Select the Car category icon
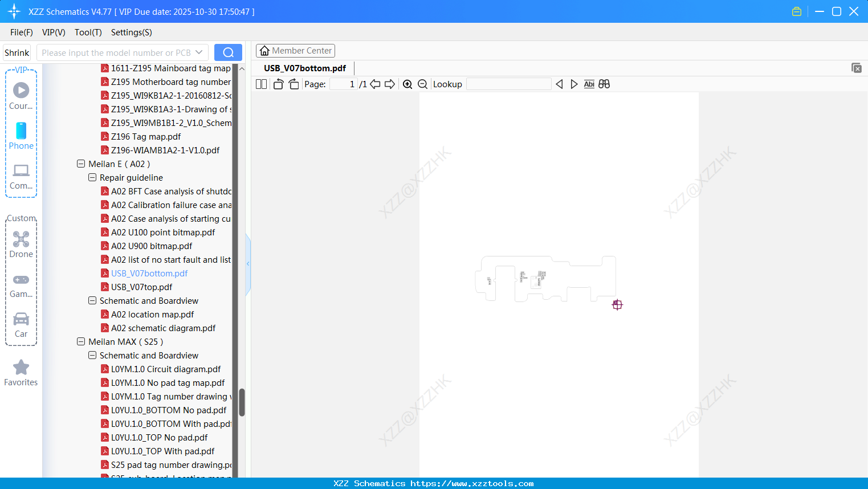Viewport: 868px width, 489px height. 21,324
